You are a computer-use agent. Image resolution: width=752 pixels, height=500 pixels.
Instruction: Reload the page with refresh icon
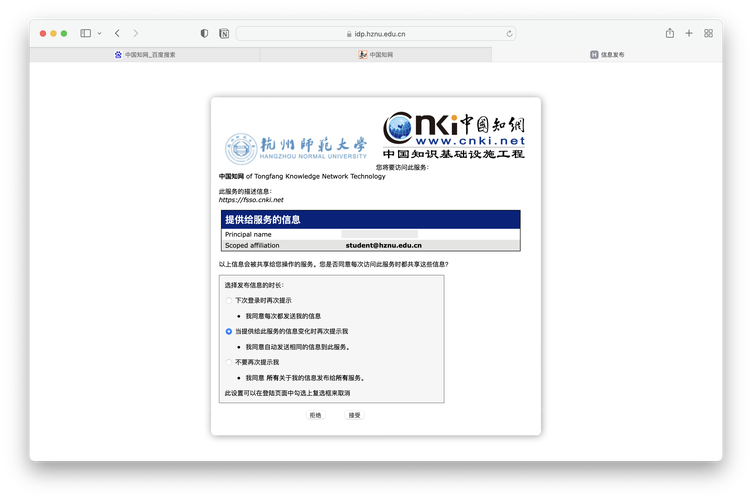(x=509, y=34)
